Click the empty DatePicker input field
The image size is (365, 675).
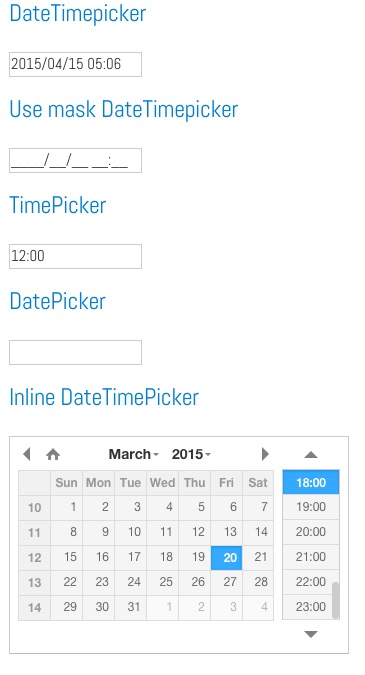[x=75, y=352]
